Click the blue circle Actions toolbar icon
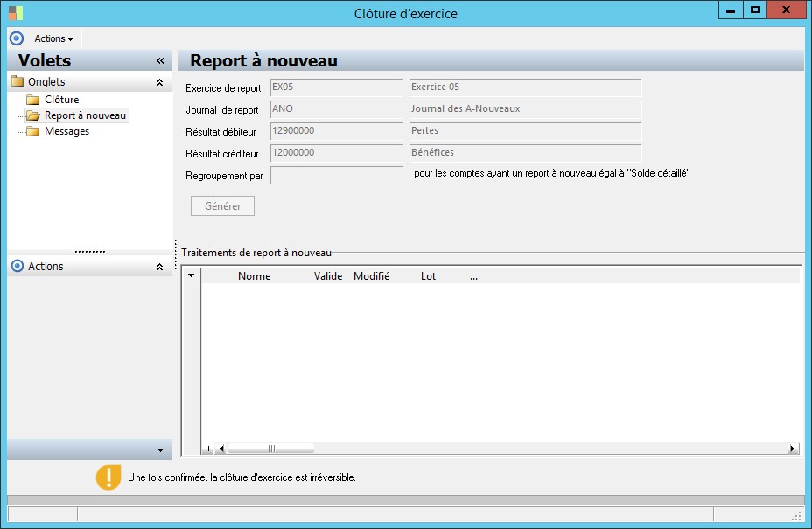 tap(17, 38)
